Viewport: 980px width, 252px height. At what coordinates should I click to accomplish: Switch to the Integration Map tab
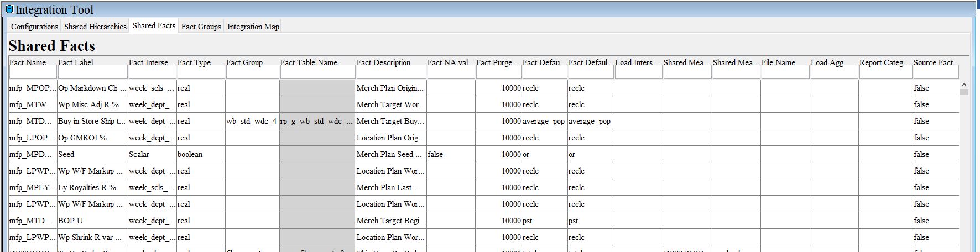coord(253,27)
